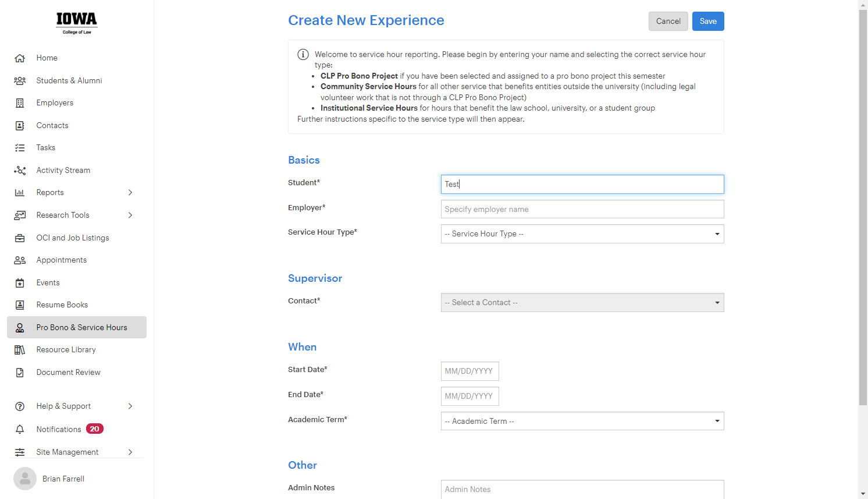The width and height of the screenshot is (868, 499).
Task: Click the Appointments icon
Action: [x=20, y=260]
